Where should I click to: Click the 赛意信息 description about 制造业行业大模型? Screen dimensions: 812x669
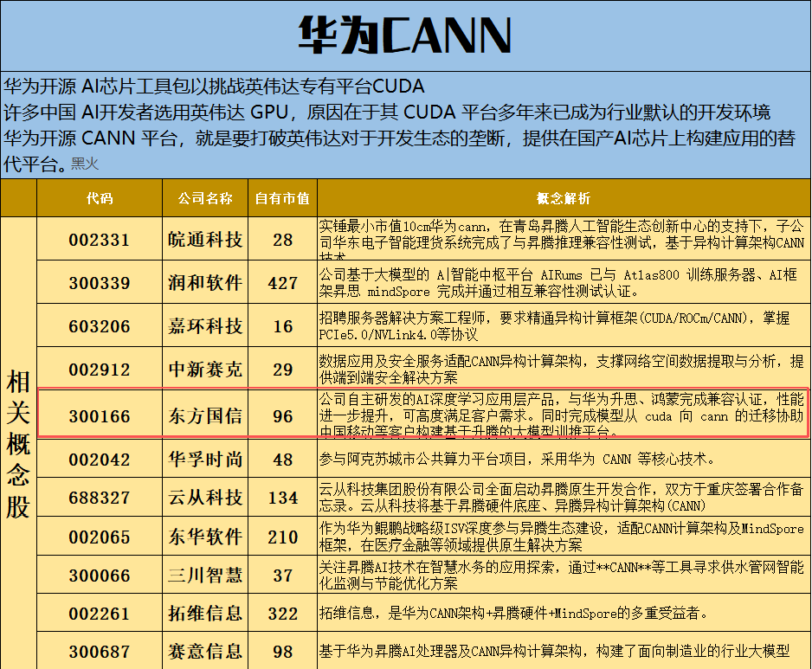[564, 651]
